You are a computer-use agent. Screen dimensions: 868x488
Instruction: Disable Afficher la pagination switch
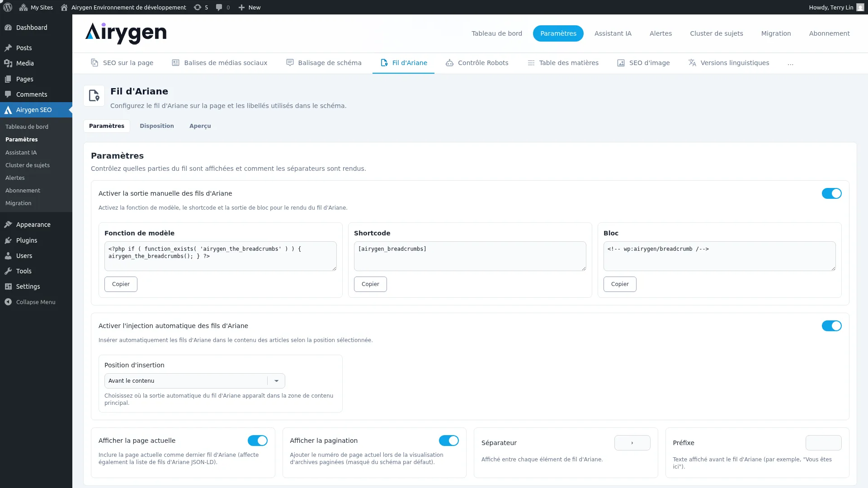(x=448, y=441)
